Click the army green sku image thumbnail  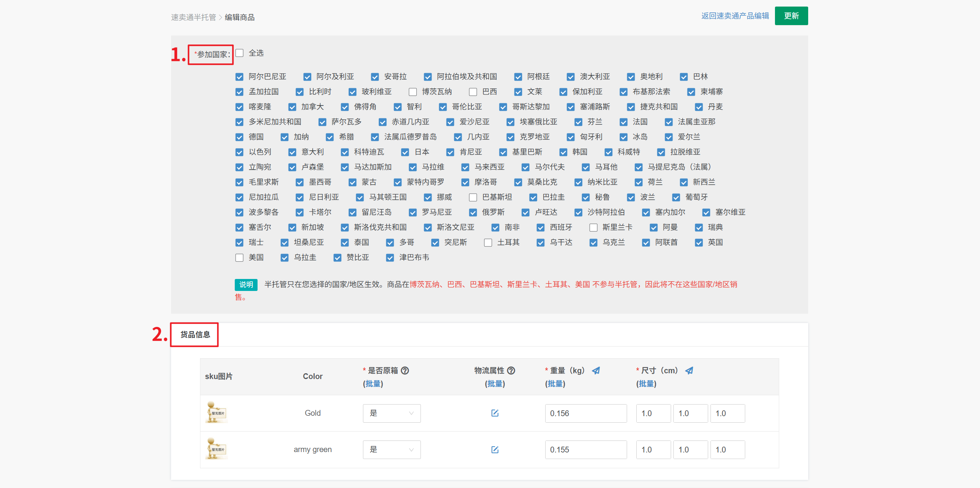pos(217,449)
